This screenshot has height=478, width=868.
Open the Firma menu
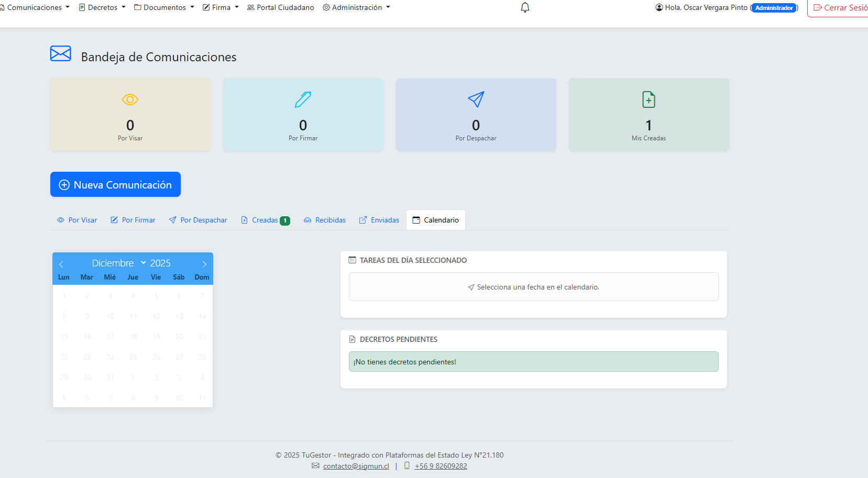(221, 7)
